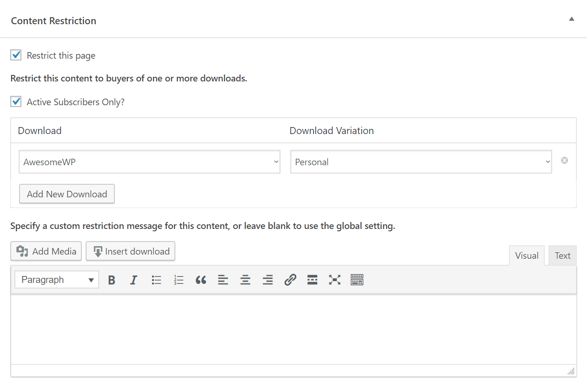Viewport: 588px width, 390px height.
Task: Align text to the right
Action: 267,280
